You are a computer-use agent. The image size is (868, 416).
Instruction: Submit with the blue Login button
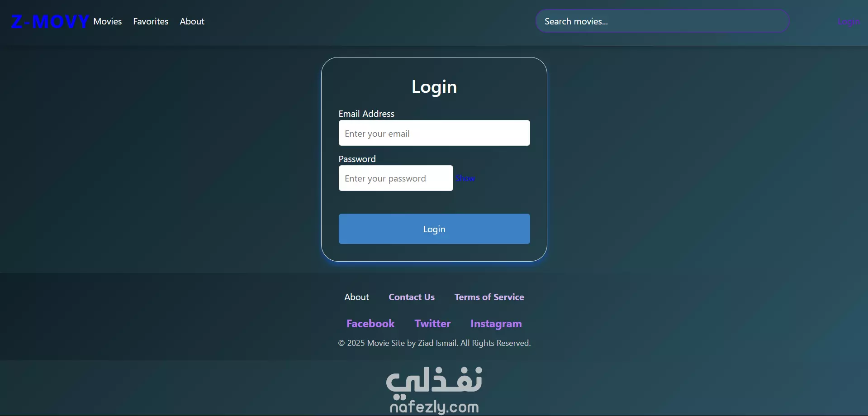click(x=434, y=229)
